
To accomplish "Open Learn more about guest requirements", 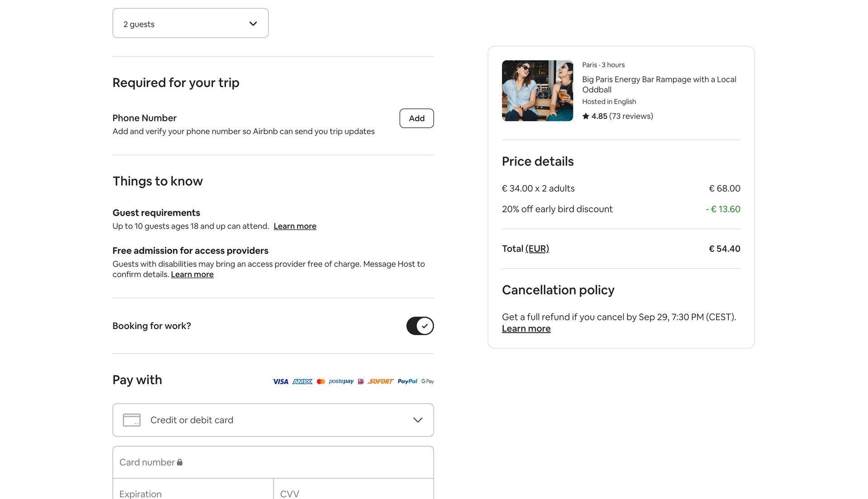I will pyautogui.click(x=295, y=226).
